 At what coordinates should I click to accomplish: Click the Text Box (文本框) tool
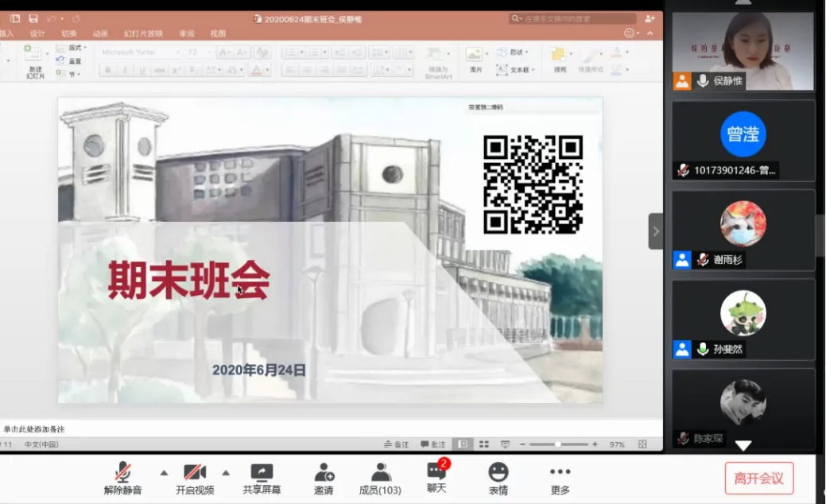pos(515,69)
